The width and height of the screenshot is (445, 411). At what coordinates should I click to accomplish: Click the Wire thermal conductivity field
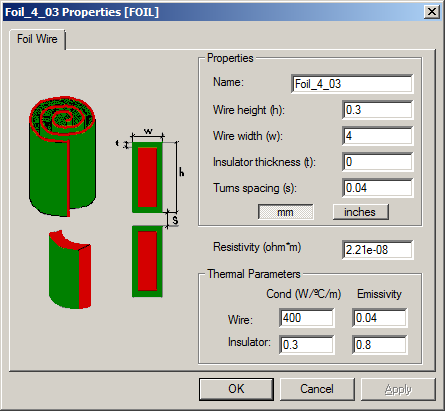tap(307, 318)
